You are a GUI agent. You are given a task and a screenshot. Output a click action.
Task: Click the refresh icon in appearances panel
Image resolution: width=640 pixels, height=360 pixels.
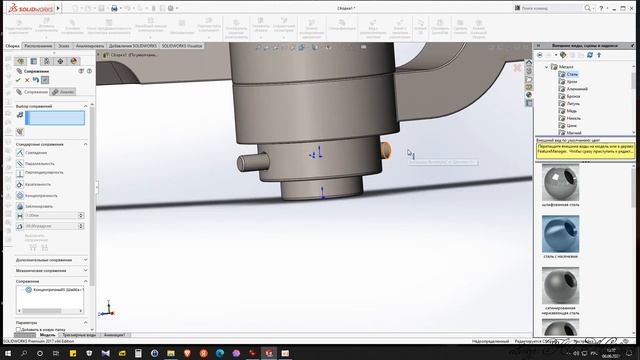point(590,55)
